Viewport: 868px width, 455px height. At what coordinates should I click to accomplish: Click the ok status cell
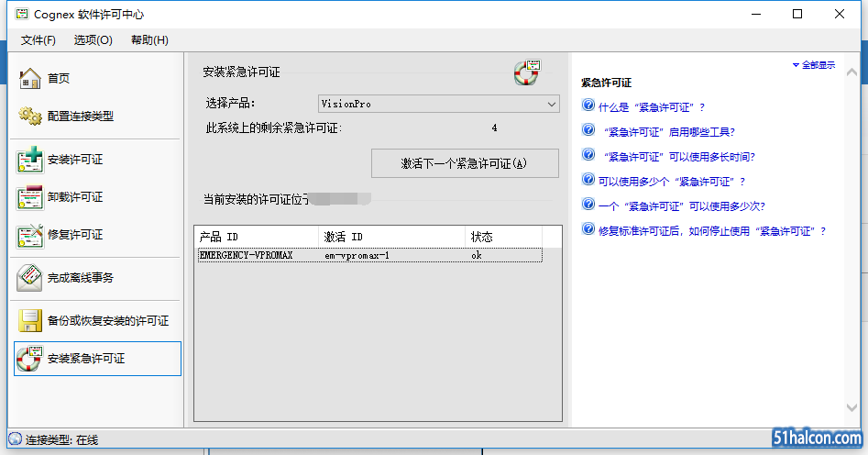(477, 256)
